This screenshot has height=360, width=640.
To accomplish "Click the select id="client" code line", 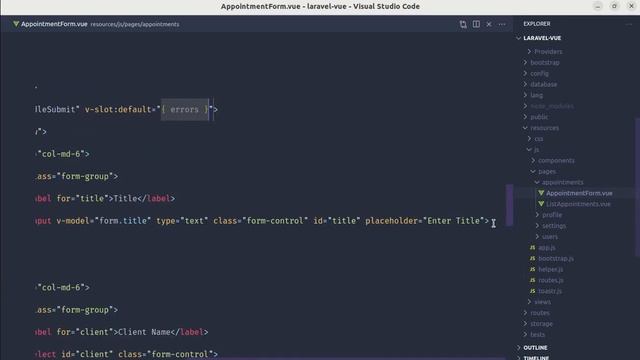I will coord(127,354).
